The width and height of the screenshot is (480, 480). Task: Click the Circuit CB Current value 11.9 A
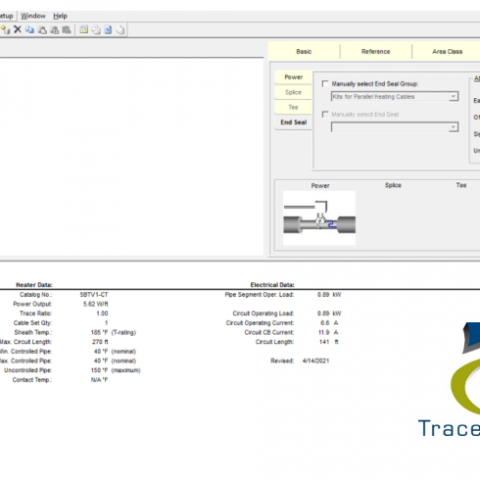tap(328, 332)
